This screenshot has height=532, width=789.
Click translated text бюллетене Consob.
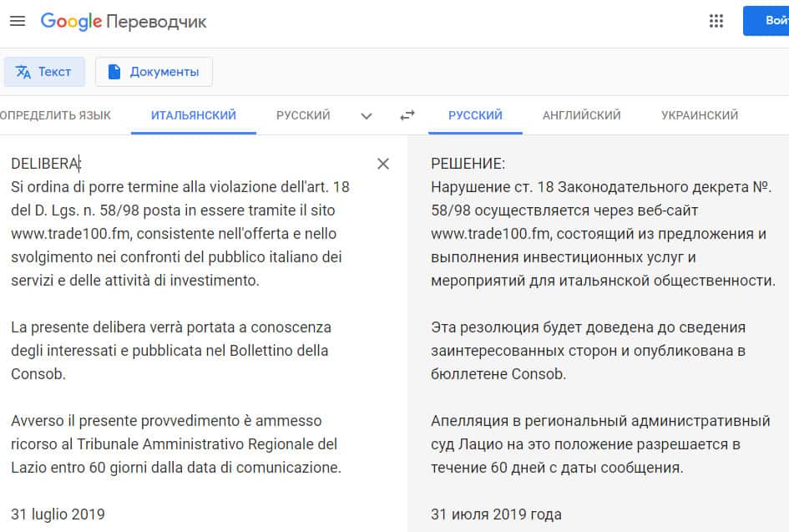click(x=498, y=374)
